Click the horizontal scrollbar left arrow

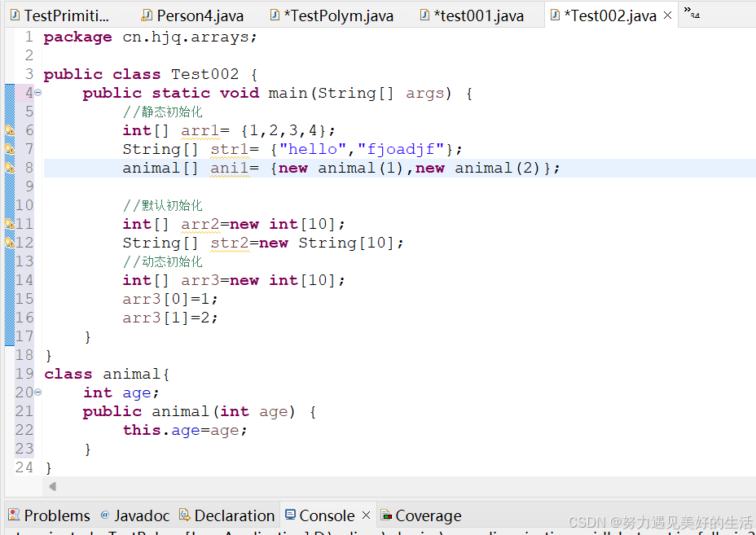pyautogui.click(x=51, y=486)
